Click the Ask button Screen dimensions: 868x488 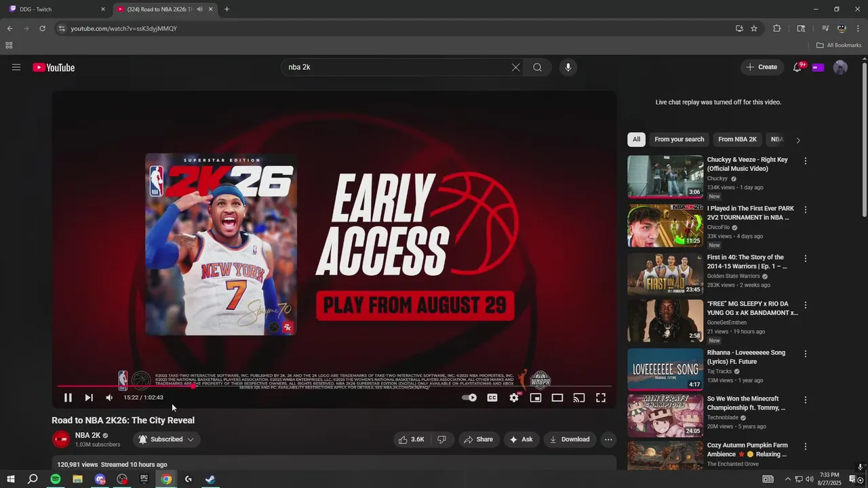coord(521,439)
